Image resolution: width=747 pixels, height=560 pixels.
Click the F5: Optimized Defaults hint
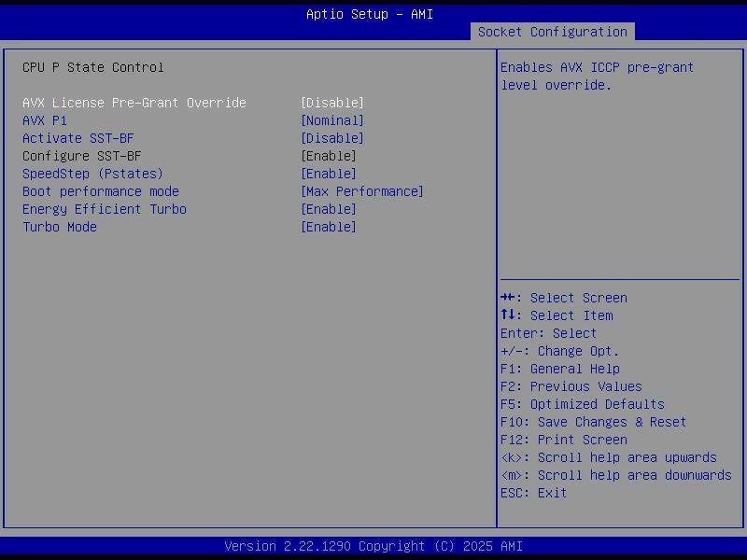pyautogui.click(x=582, y=404)
